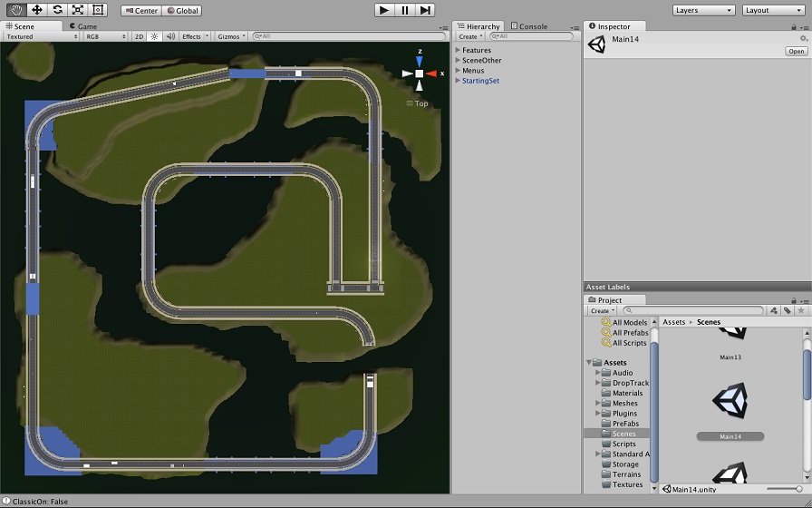812x508 pixels.
Task: Expand the StartingSet object
Action: click(x=458, y=81)
